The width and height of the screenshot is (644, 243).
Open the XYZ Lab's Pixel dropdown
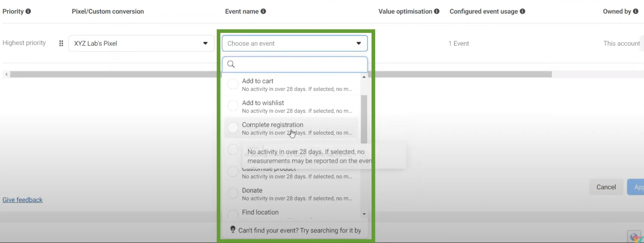coord(141,43)
